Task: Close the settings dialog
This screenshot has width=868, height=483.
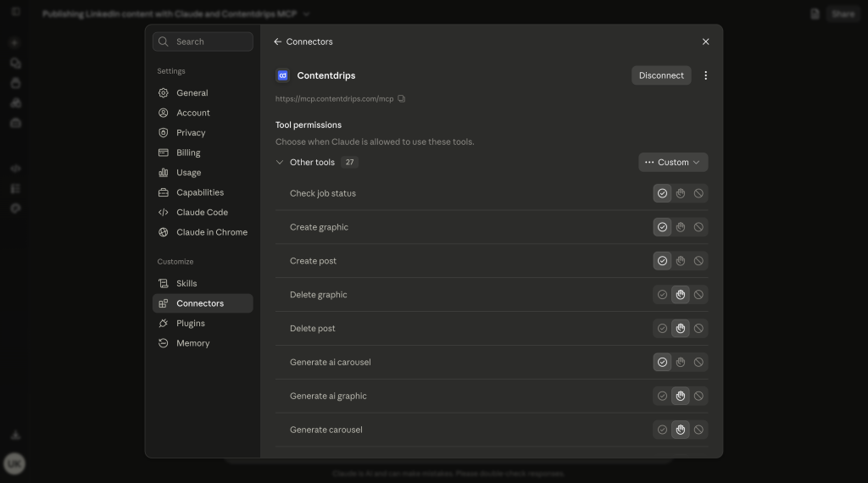Action: coord(705,42)
